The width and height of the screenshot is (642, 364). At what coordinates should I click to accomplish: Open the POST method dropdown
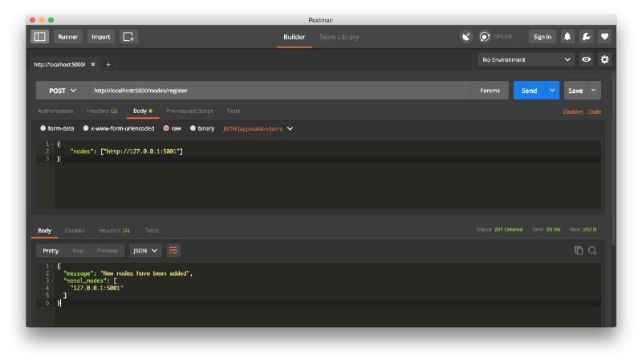tap(63, 91)
